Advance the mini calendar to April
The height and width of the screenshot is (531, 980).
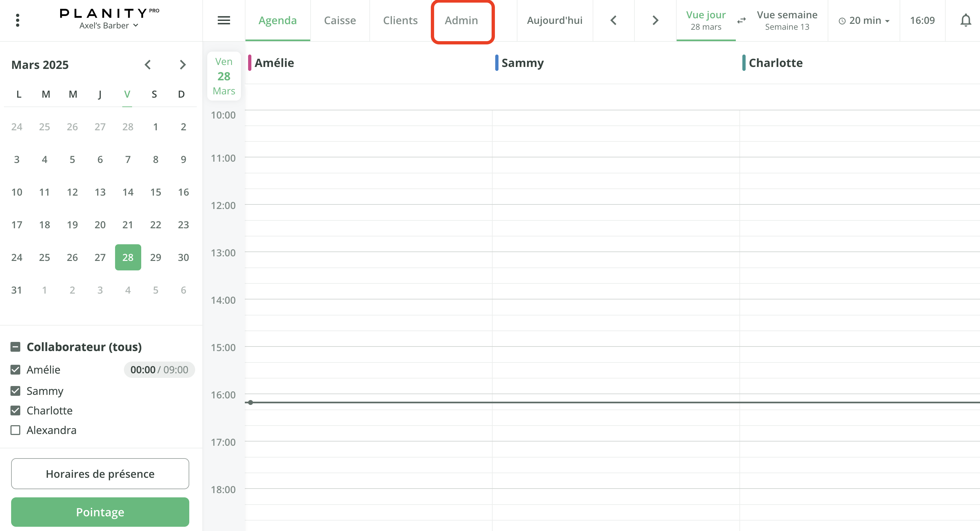pyautogui.click(x=183, y=65)
